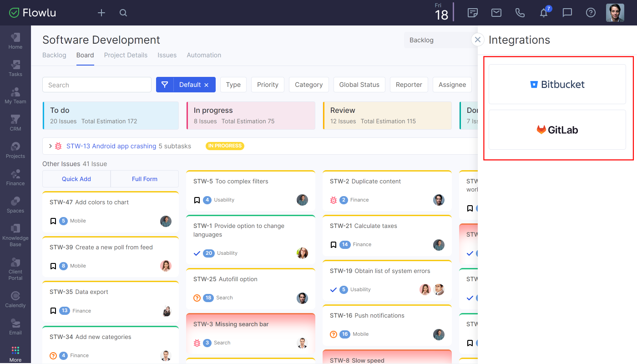This screenshot has width=637, height=364.
Task: Open the phone calls icon
Action: point(520,13)
